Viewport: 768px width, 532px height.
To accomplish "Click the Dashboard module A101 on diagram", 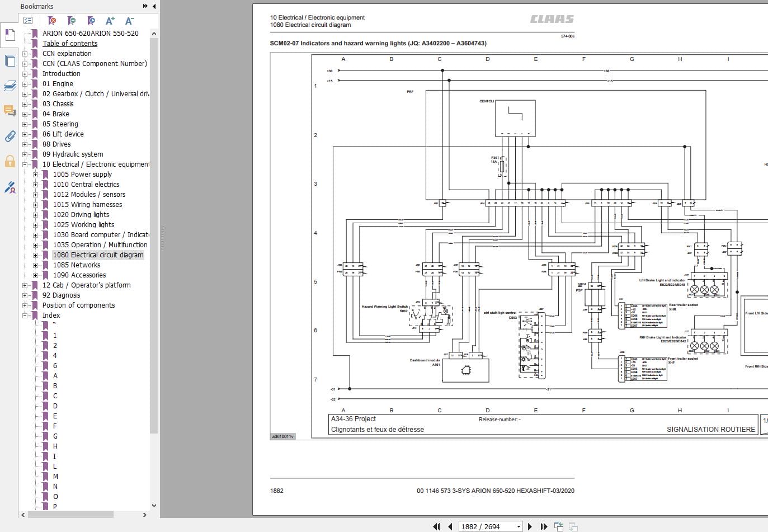I will 465,370.
